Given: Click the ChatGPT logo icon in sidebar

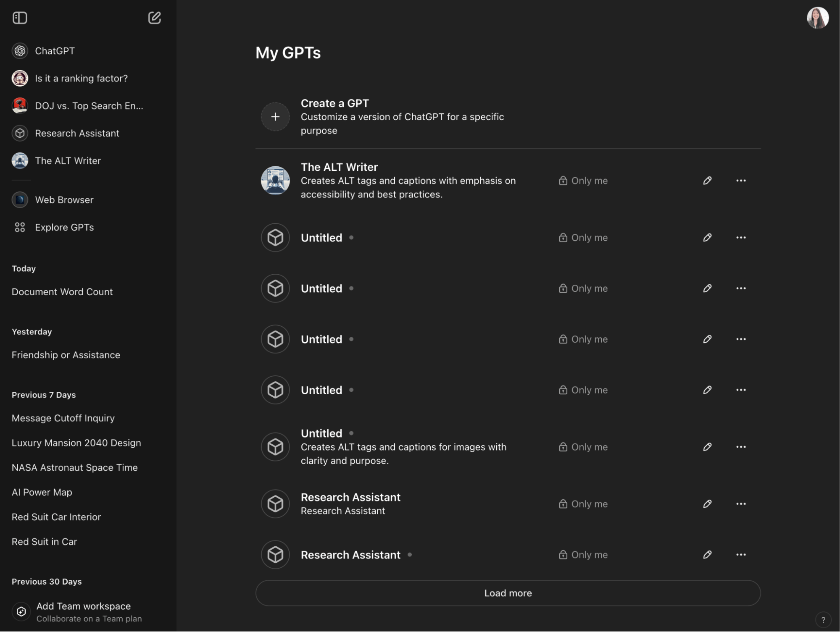Looking at the screenshot, I should pos(20,51).
